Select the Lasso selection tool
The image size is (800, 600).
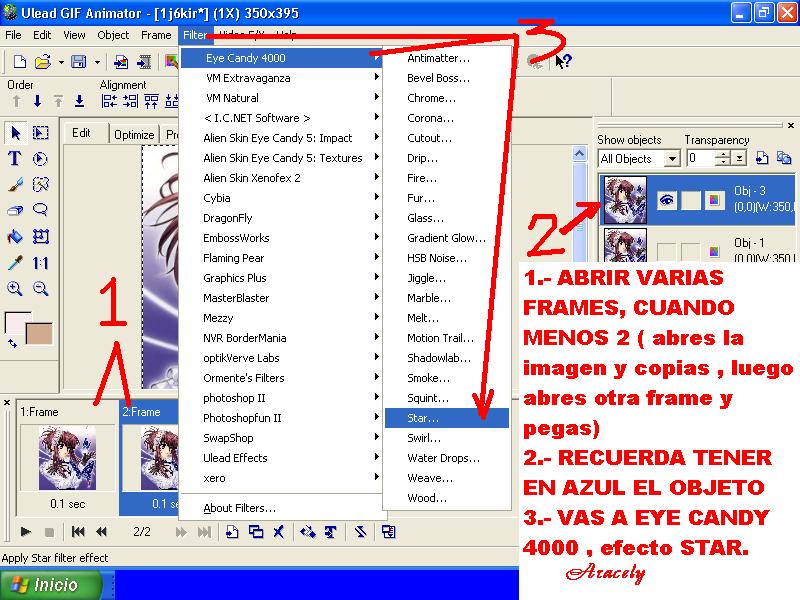(x=40, y=210)
